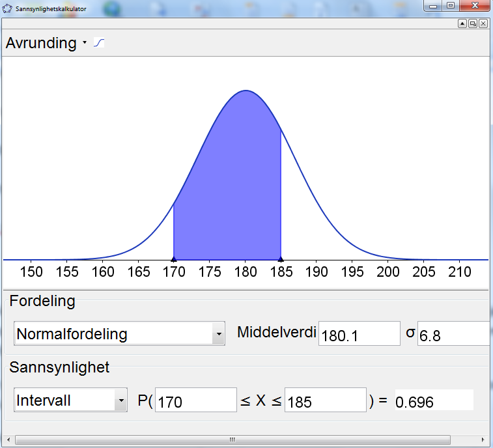Click the Sannsynlighet section heading
The width and height of the screenshot is (493, 448).
point(59,368)
